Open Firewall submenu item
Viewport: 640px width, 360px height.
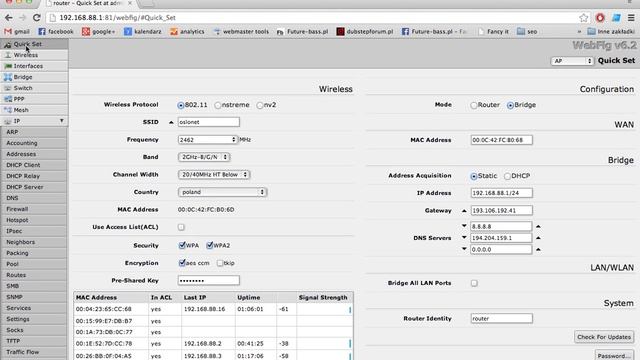pyautogui.click(x=34, y=209)
